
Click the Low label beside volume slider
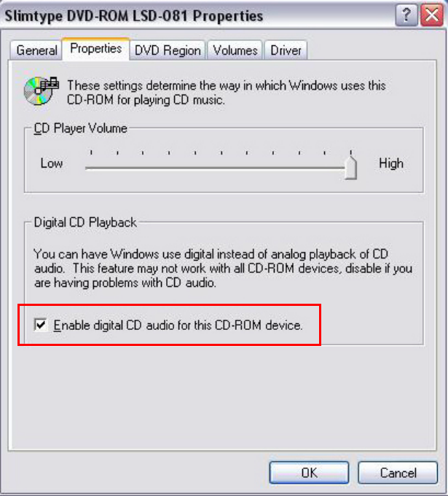(x=52, y=164)
